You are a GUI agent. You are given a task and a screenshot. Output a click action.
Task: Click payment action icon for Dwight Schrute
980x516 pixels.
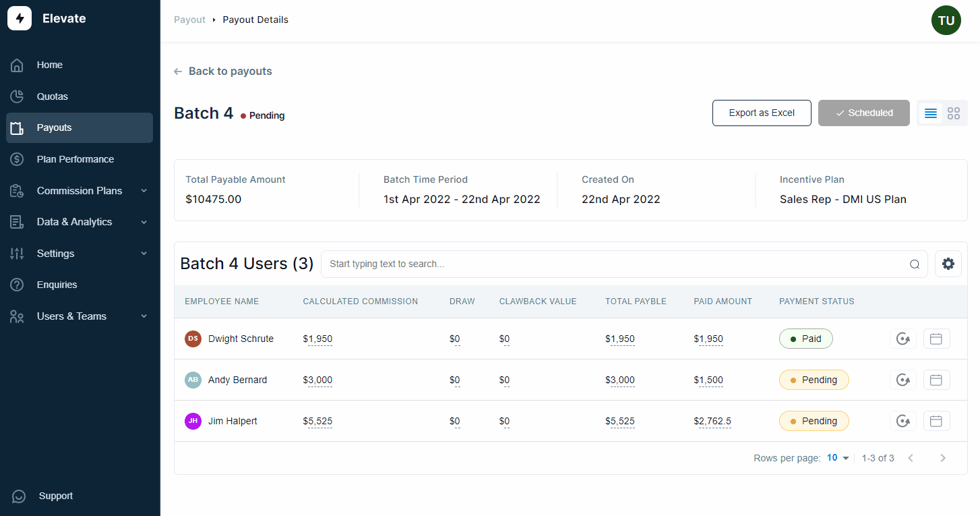tap(903, 339)
